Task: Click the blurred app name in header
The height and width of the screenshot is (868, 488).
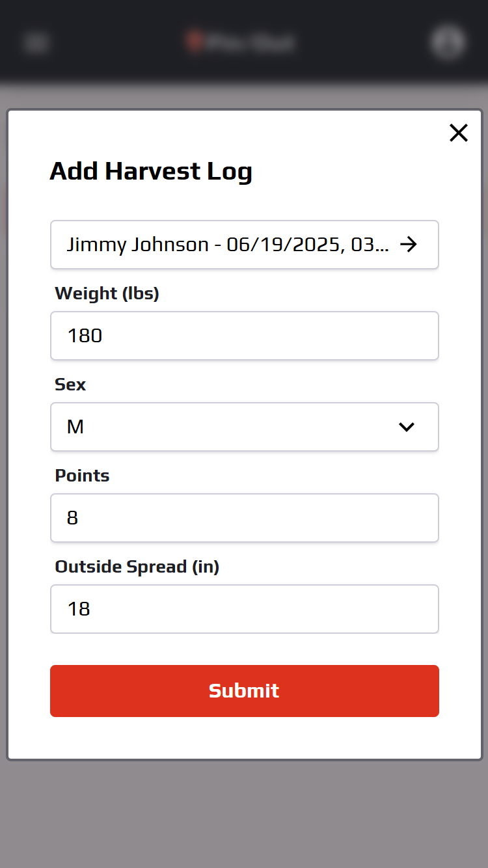Action: click(251, 43)
